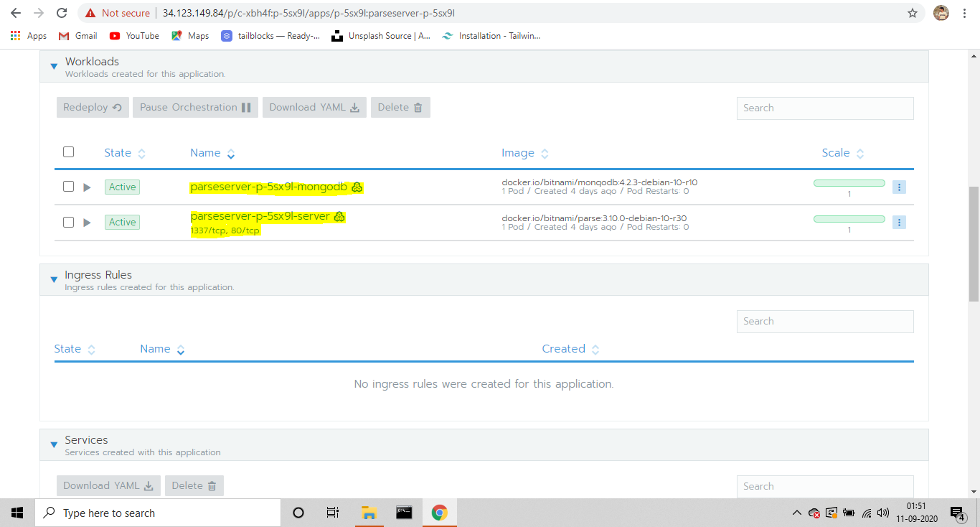Open actions menu for mongodb workload

coord(899,187)
